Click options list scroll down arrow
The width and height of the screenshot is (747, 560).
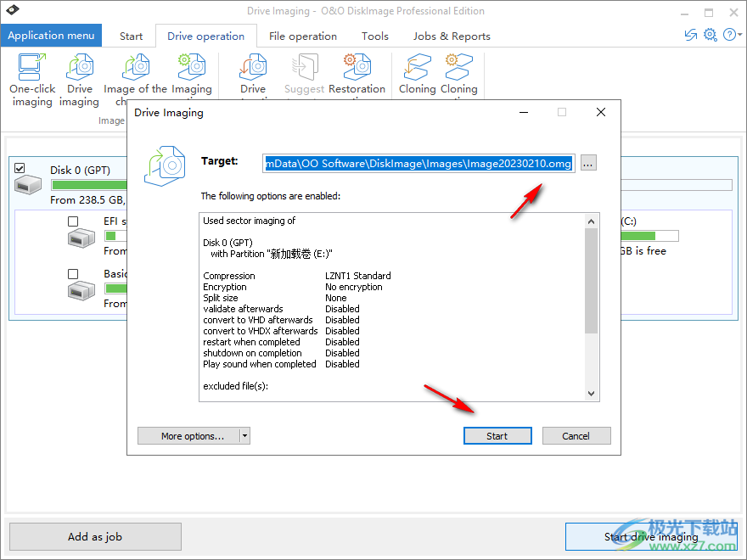591,394
